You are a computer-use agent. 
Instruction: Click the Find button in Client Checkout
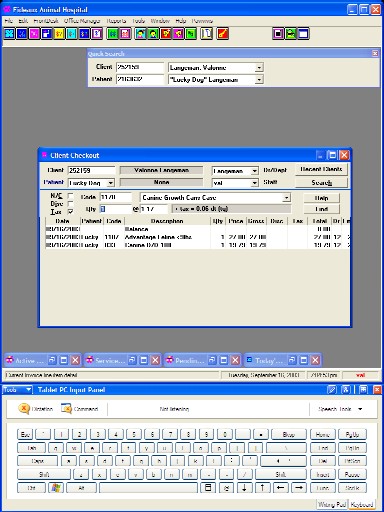point(321,209)
